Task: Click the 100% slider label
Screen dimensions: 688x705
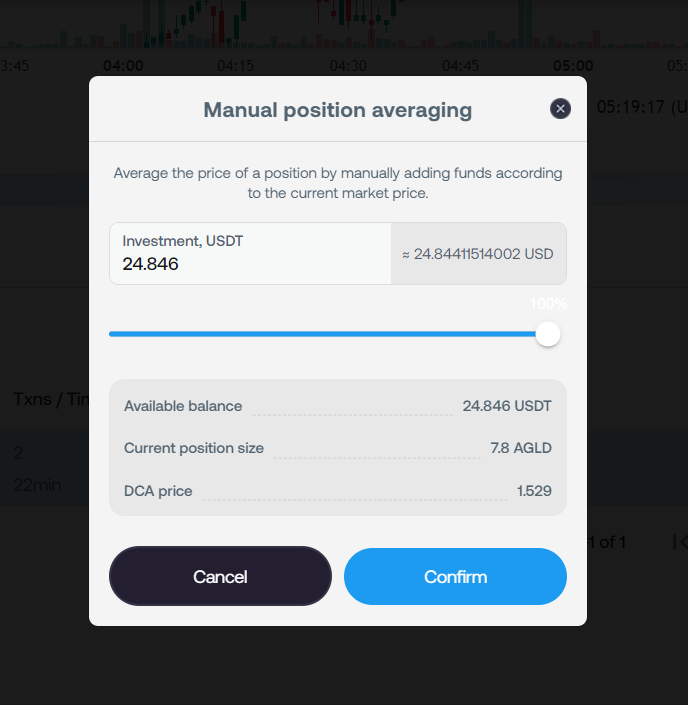Action: click(548, 304)
